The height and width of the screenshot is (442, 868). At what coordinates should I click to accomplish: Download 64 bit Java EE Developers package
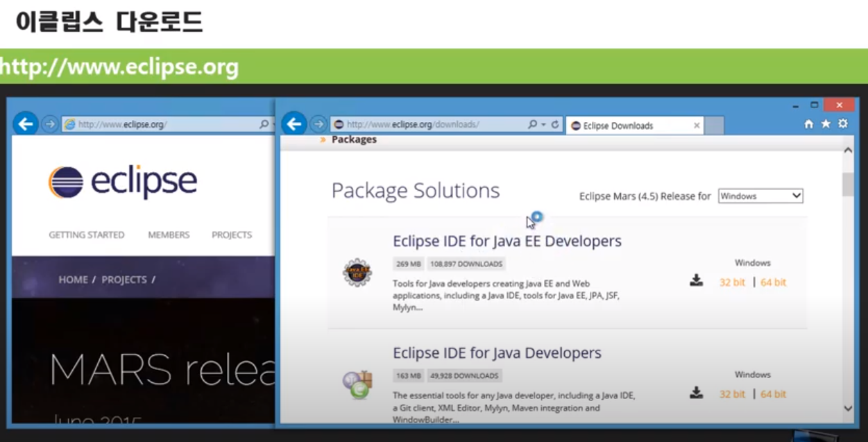click(773, 282)
